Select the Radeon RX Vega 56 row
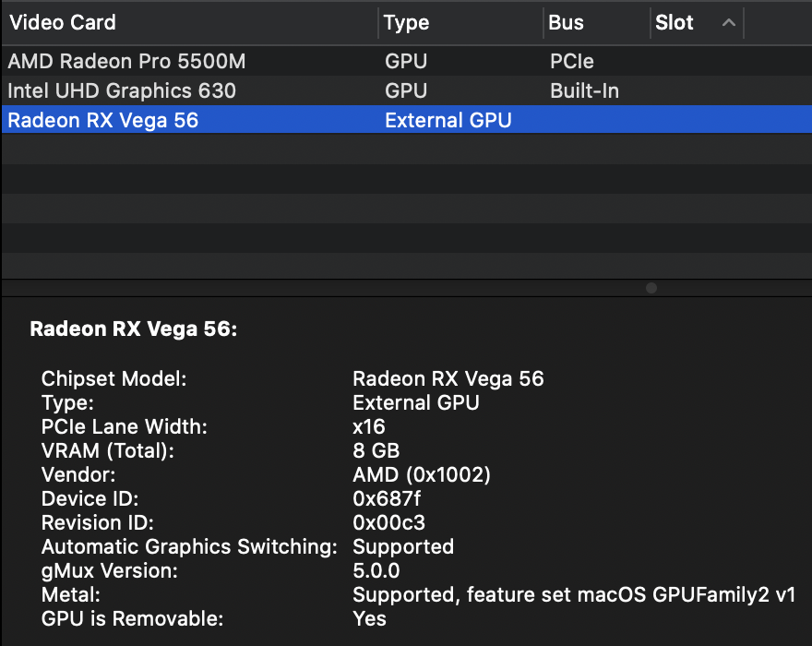The image size is (812, 646). coord(407,120)
